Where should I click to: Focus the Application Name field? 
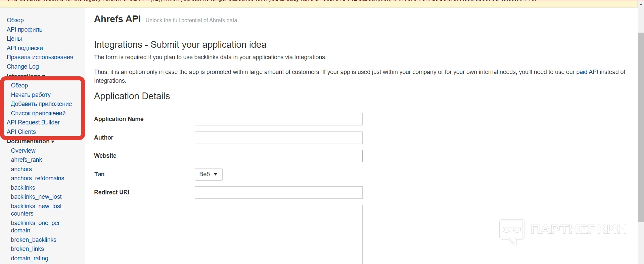coord(279,119)
